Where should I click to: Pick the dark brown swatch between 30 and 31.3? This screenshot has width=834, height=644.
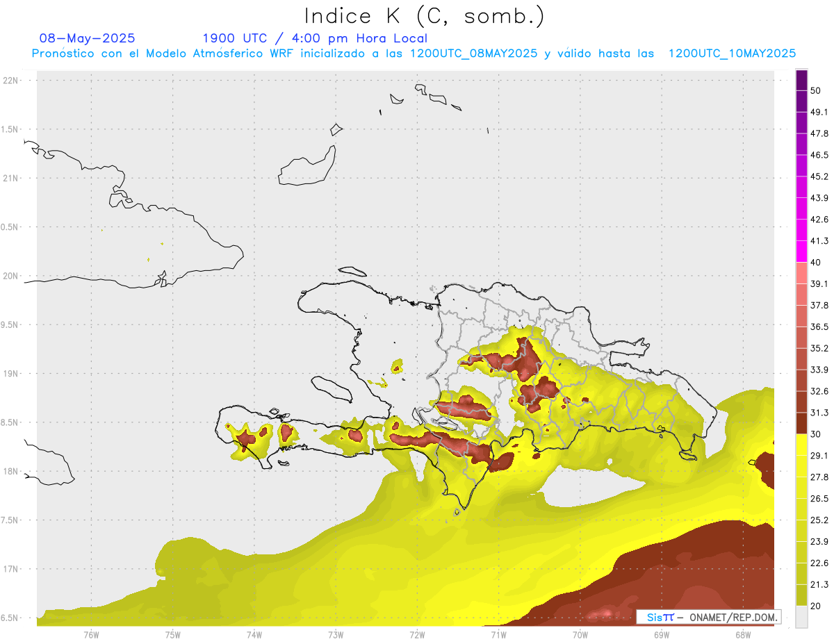[801, 424]
